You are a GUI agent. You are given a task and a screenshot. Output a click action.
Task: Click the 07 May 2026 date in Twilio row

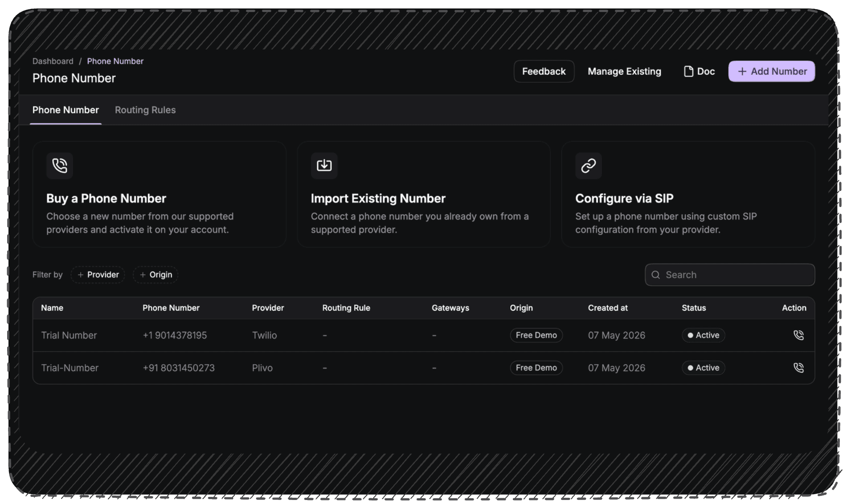coord(617,335)
